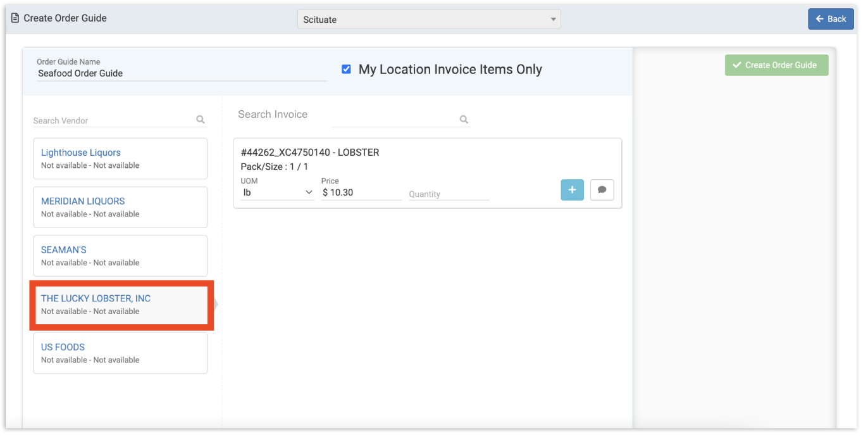The width and height of the screenshot is (868, 437).
Task: Open the Scituate location dropdown
Action: tap(428, 20)
